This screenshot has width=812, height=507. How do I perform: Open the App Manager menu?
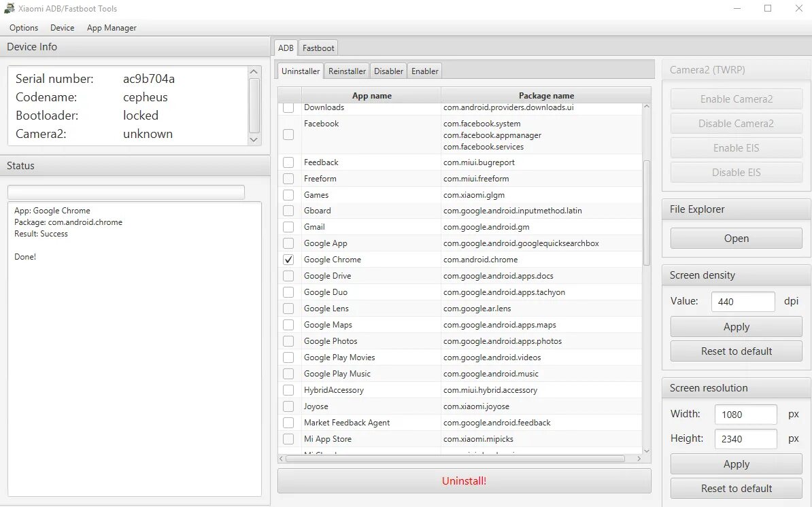[112, 28]
